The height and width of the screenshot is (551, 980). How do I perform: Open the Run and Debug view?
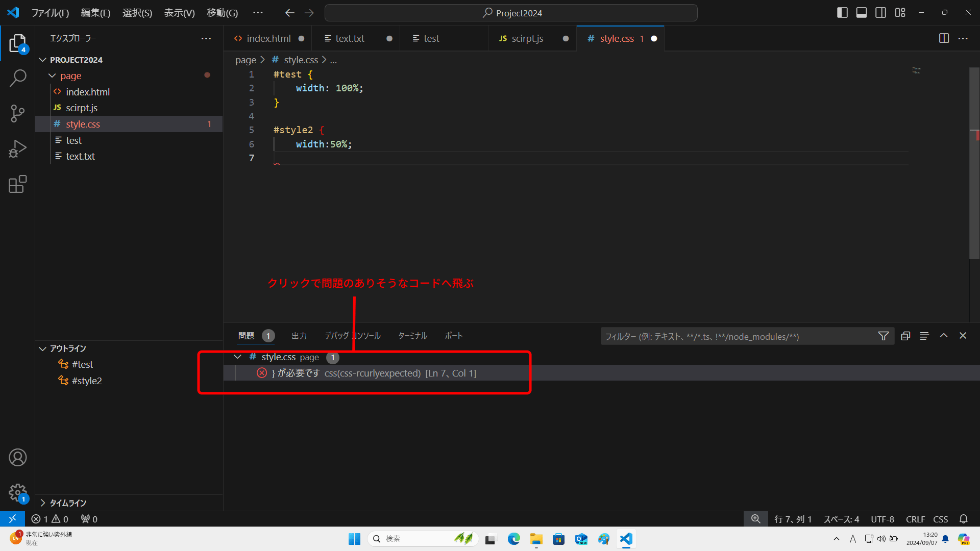(17, 149)
